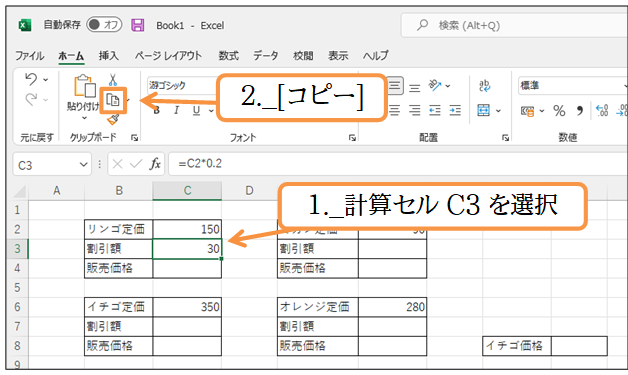
Task: Click the bottom vertical align icon
Action: click(415, 87)
